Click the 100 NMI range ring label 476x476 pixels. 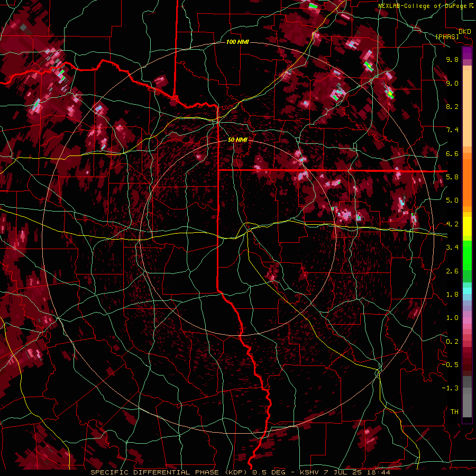[x=237, y=42]
